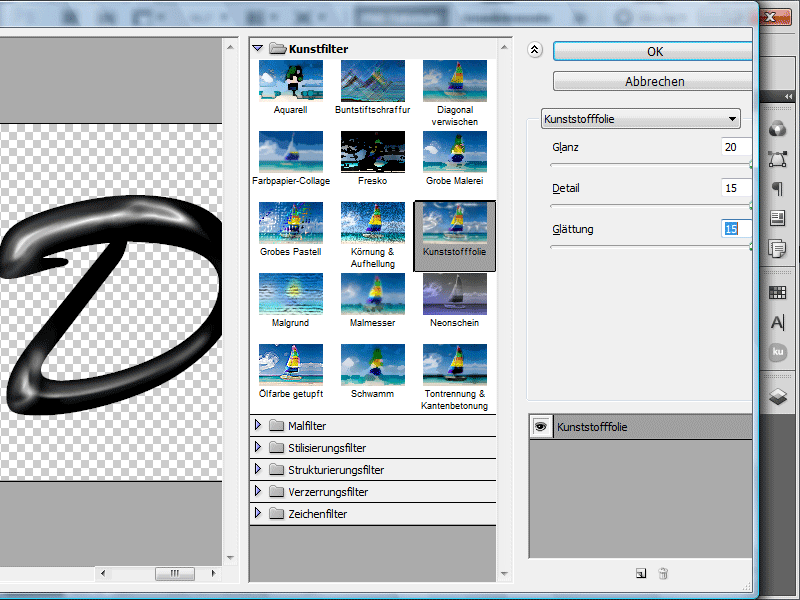This screenshot has height=600, width=800.
Task: Open the Paragraph panel icon in dock
Action: tap(777, 188)
